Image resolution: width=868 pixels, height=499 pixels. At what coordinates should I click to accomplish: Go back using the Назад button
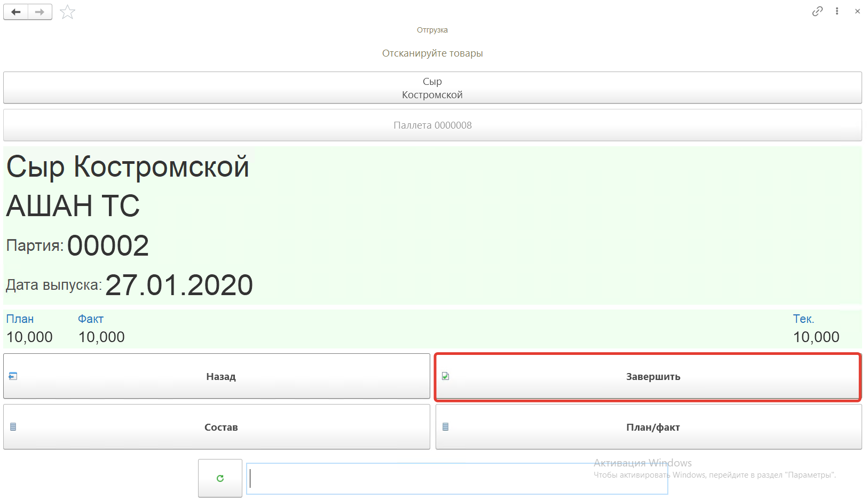point(217,376)
